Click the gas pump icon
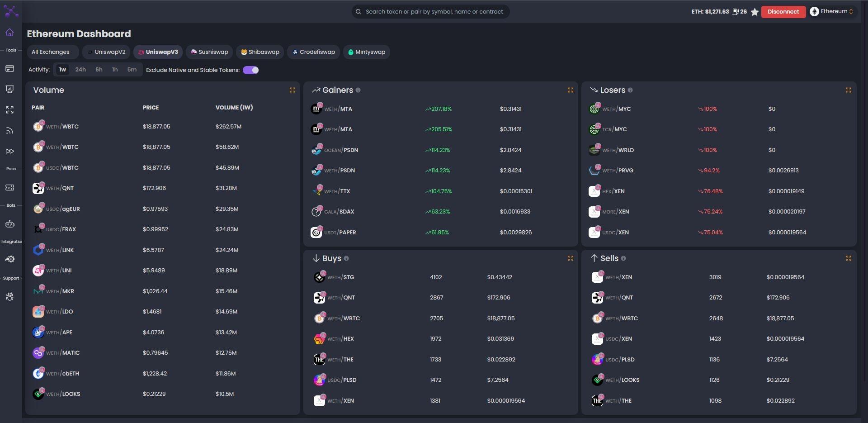 736,12
